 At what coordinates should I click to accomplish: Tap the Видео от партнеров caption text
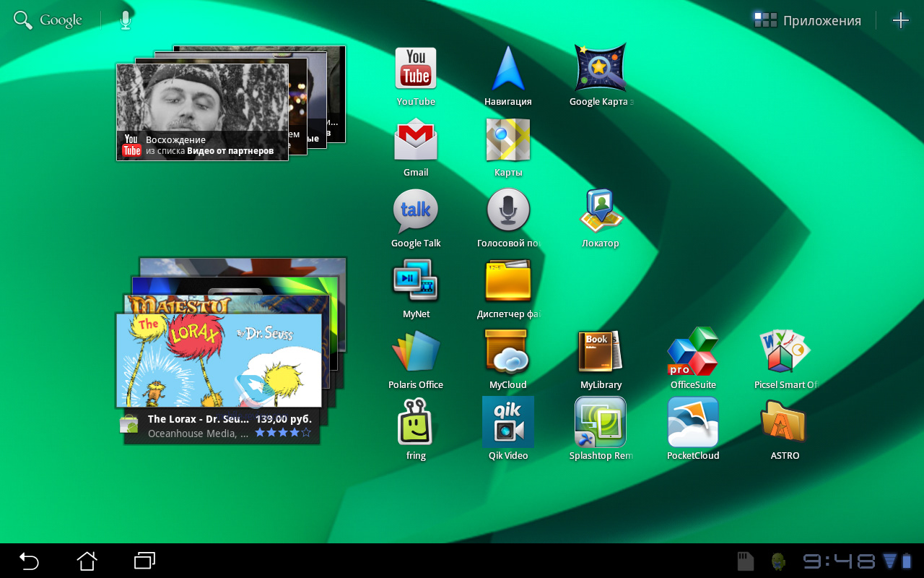pyautogui.click(x=230, y=151)
